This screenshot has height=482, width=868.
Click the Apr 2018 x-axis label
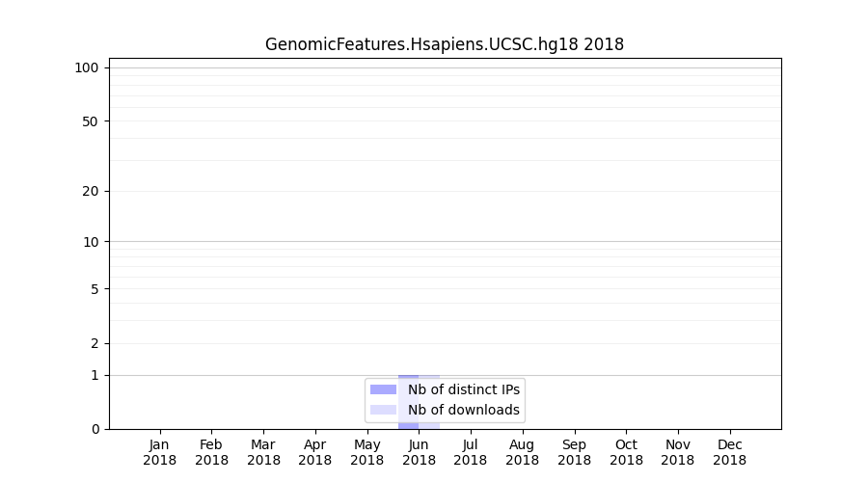pyautogui.click(x=315, y=452)
